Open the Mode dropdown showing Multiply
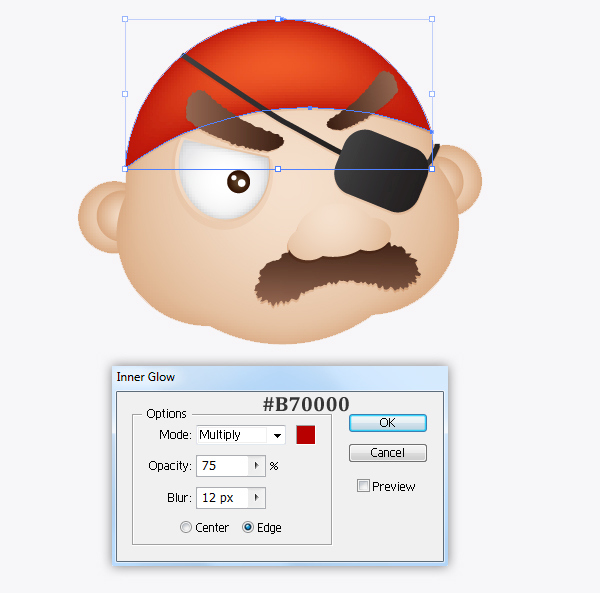The height and width of the screenshot is (593, 600). click(241, 435)
